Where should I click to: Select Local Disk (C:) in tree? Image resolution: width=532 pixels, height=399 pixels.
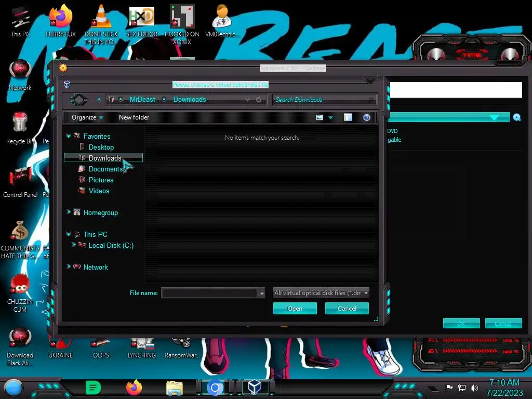click(x=111, y=245)
